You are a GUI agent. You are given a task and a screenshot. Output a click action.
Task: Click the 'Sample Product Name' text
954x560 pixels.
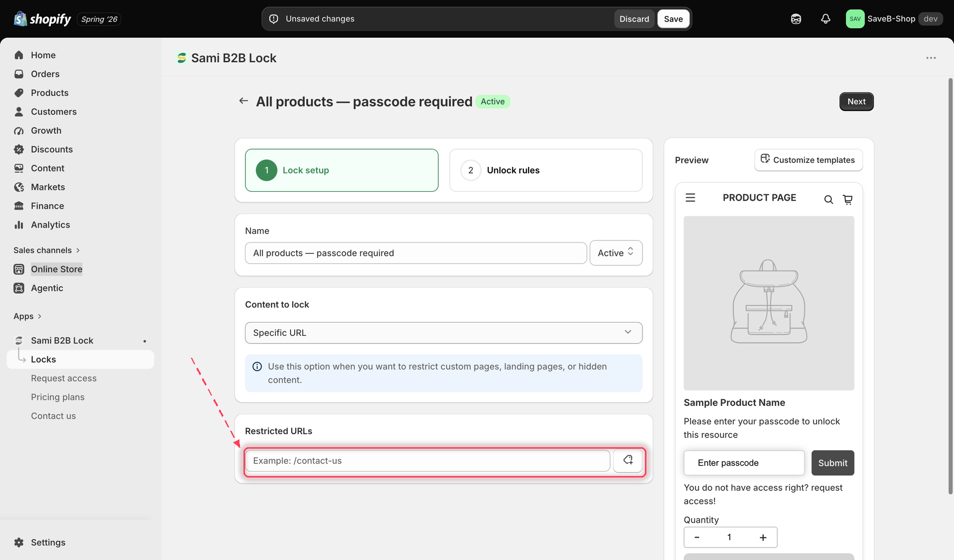coord(734,403)
